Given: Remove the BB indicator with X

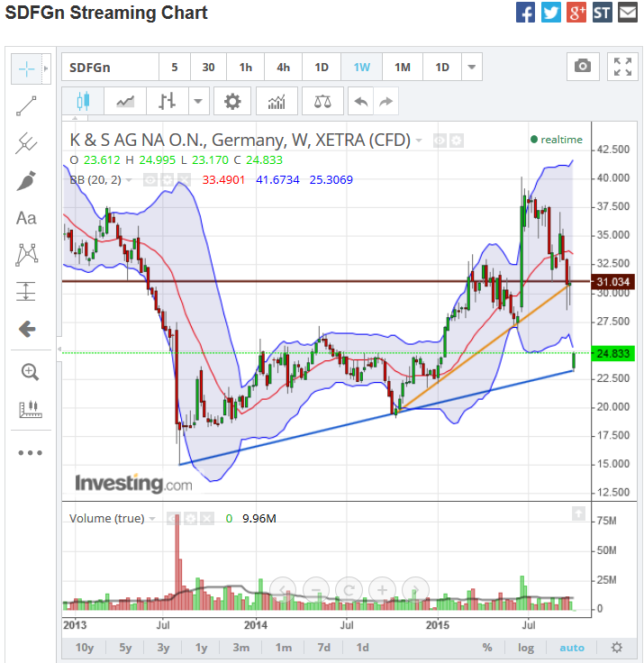Looking at the screenshot, I should click(184, 180).
